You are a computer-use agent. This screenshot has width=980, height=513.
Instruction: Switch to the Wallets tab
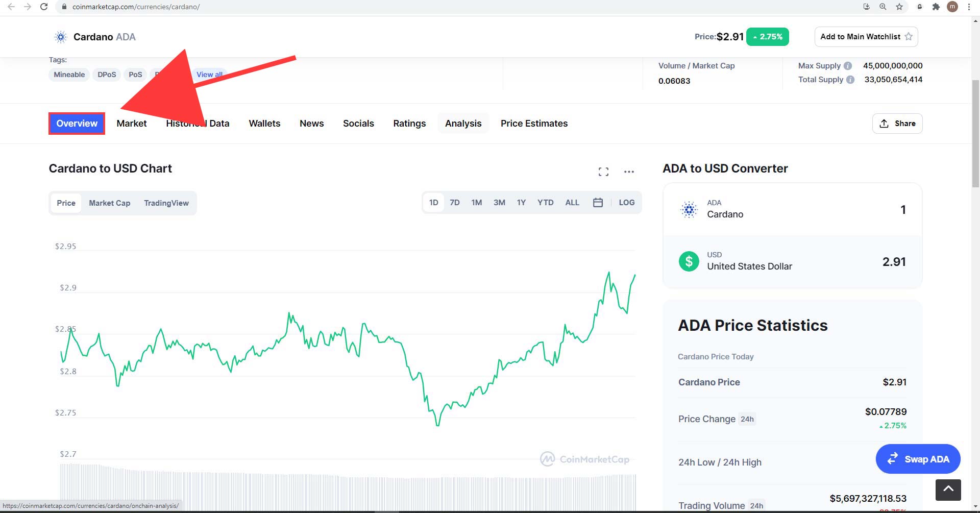(264, 124)
